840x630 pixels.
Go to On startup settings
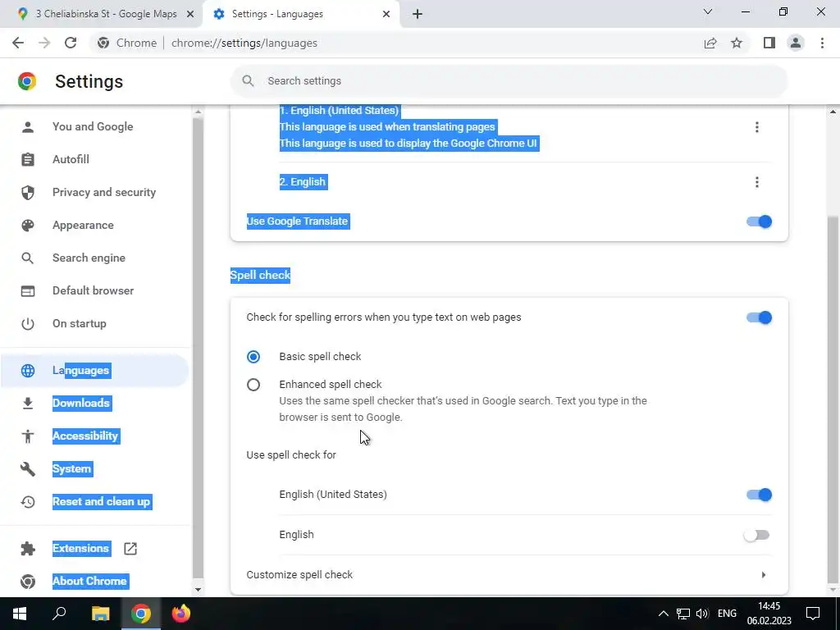pos(80,323)
